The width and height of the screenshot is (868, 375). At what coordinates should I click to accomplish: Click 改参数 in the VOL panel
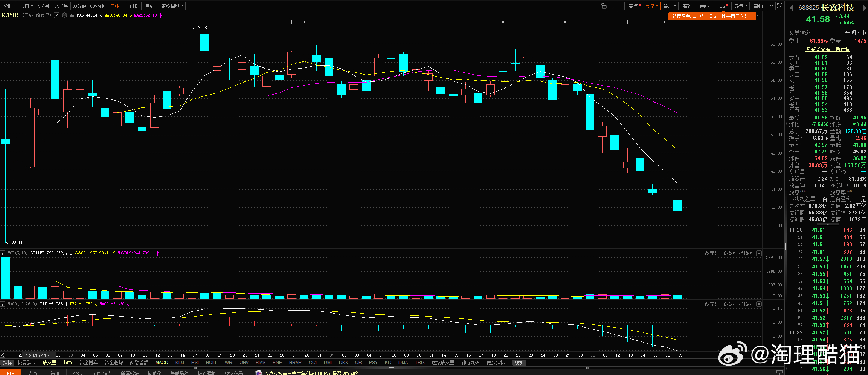tap(712, 253)
